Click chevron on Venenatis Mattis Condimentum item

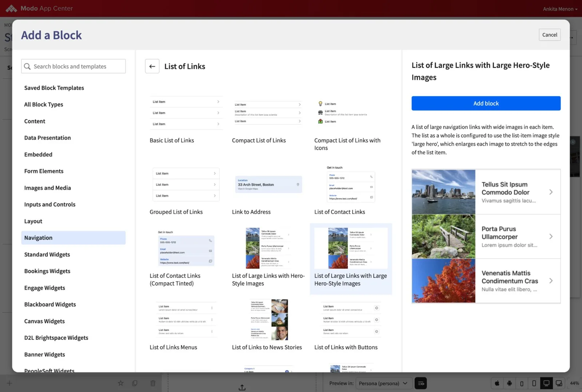click(x=551, y=281)
